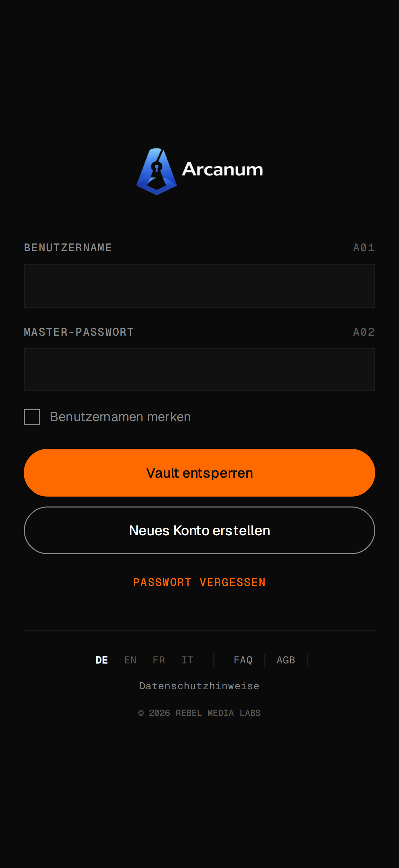The image size is (399, 868).
Task: Click the Benutzernamen merken label text
Action: (x=120, y=417)
